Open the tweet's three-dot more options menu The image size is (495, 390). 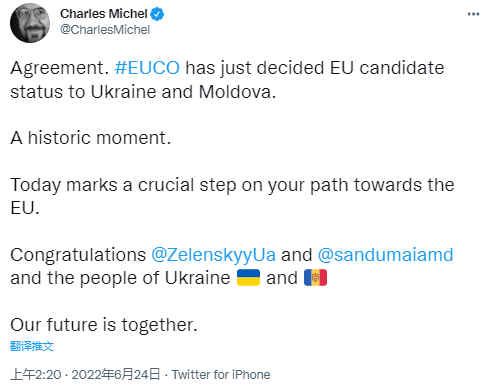(x=473, y=14)
